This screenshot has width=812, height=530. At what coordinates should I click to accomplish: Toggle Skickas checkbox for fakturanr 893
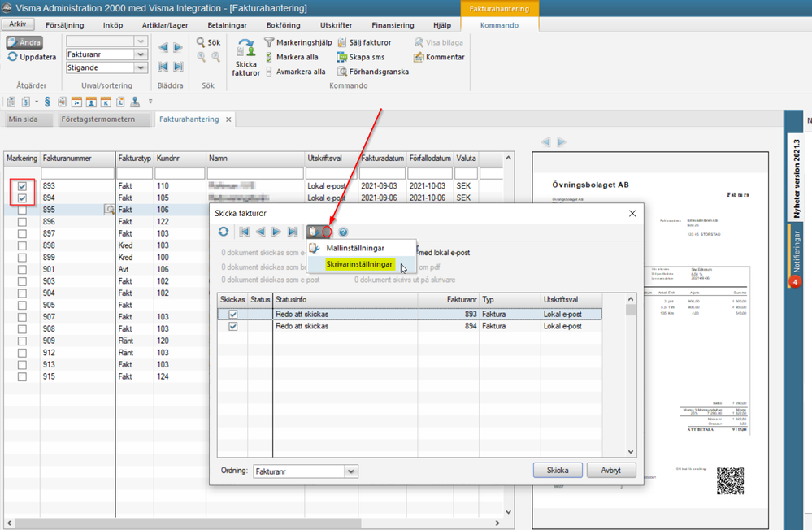[x=233, y=314]
